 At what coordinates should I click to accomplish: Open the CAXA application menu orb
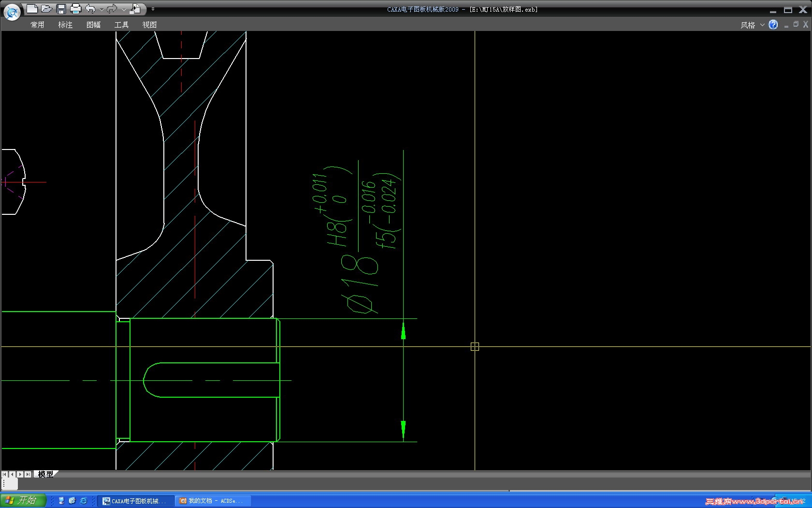click(x=12, y=12)
